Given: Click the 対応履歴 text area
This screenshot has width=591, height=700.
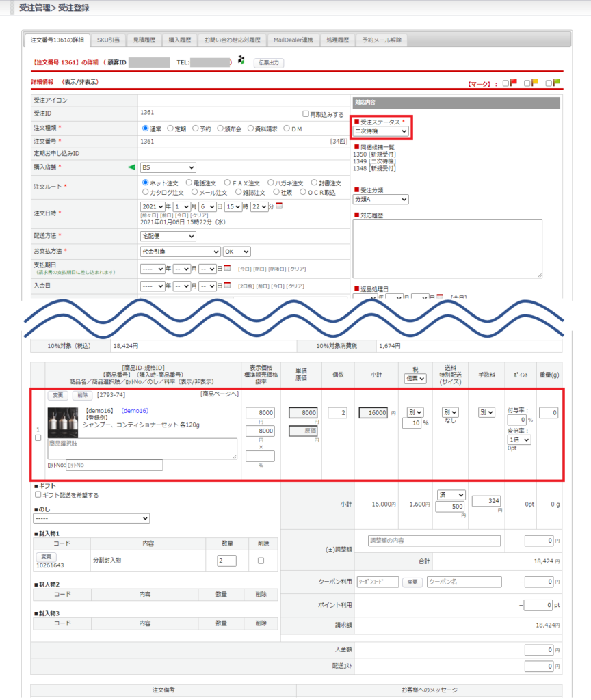Looking at the screenshot, I should tap(447, 249).
